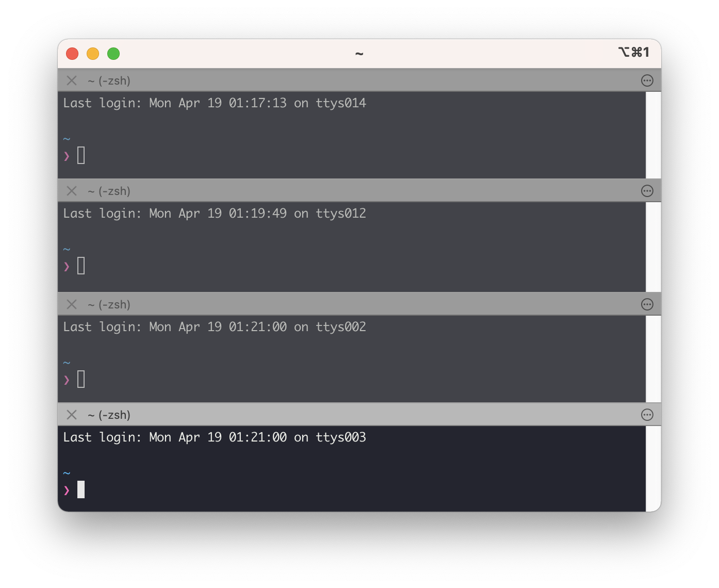
Task: Open options menu of the ttys012 pane
Action: click(x=647, y=190)
